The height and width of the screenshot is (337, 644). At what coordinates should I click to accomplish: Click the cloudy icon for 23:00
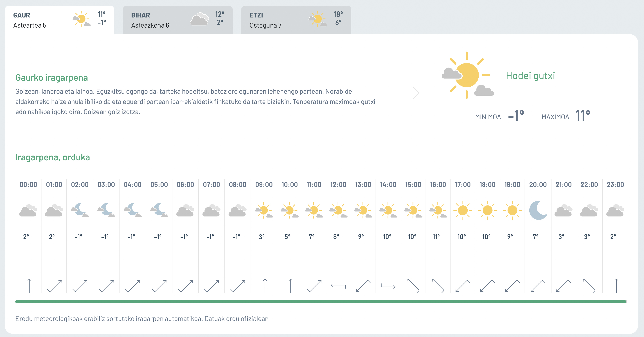click(615, 210)
